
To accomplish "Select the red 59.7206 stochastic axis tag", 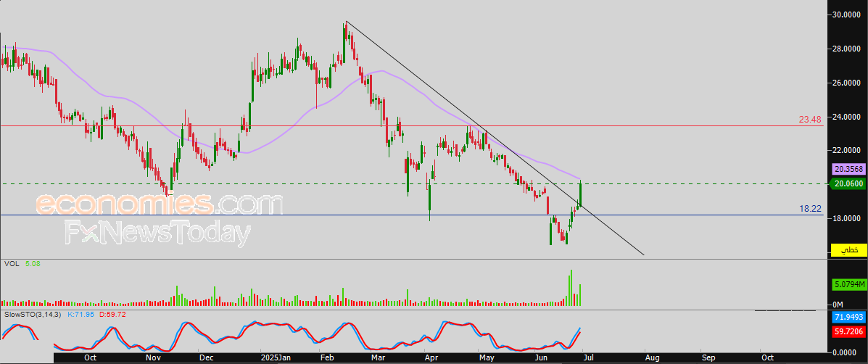I will 848,332.
